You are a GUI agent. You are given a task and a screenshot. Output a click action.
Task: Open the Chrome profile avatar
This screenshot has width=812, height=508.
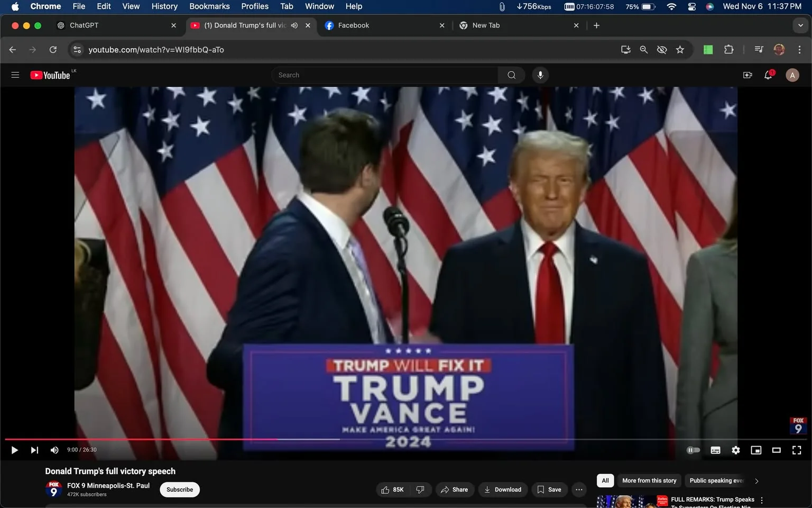(779, 50)
